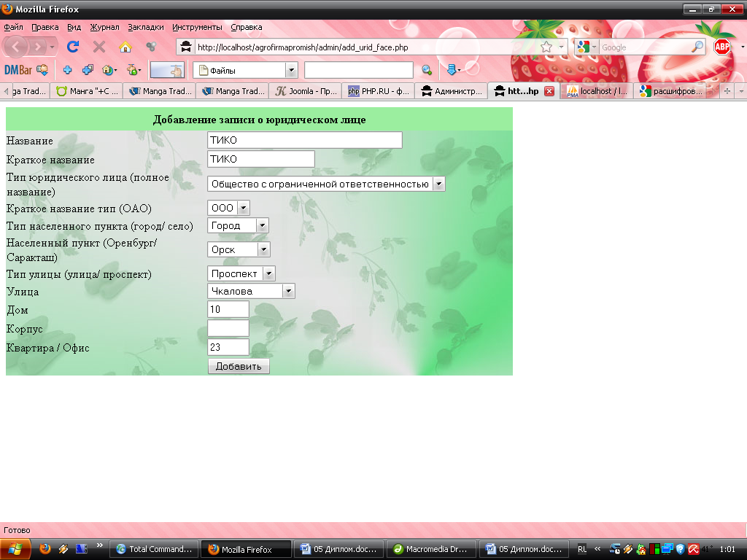Image resolution: width=747 pixels, height=560 pixels.
Task: Click the Stop loading X icon
Action: click(x=99, y=47)
